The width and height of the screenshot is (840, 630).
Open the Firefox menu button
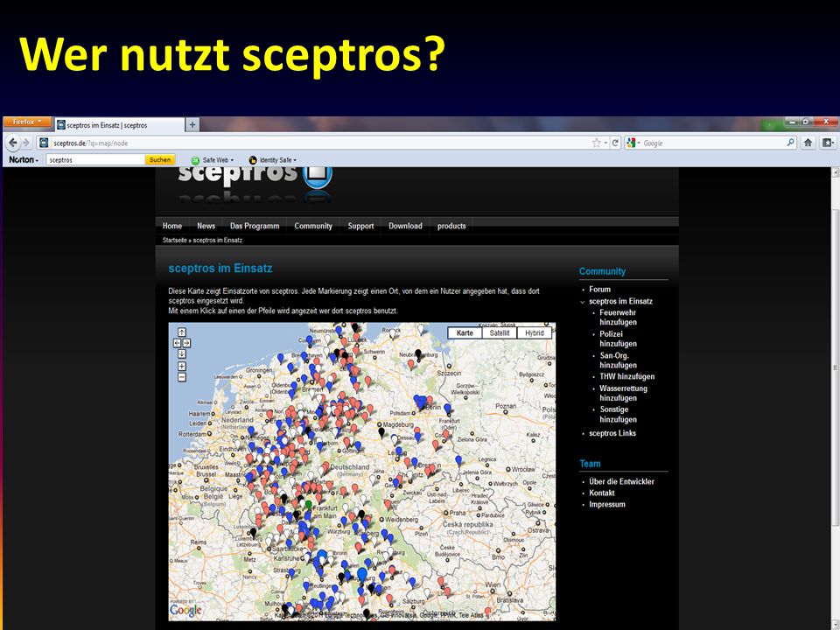(27, 122)
